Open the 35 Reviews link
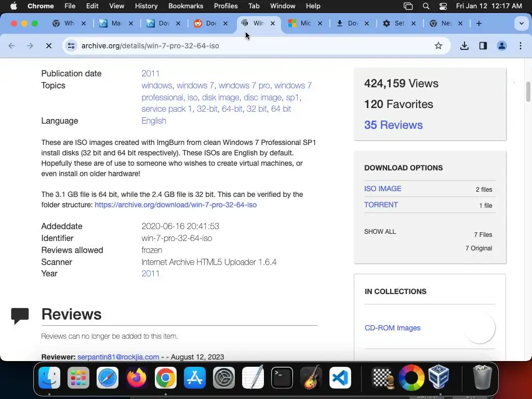Screen dimensions: 532x399 pyautogui.click(x=393, y=125)
